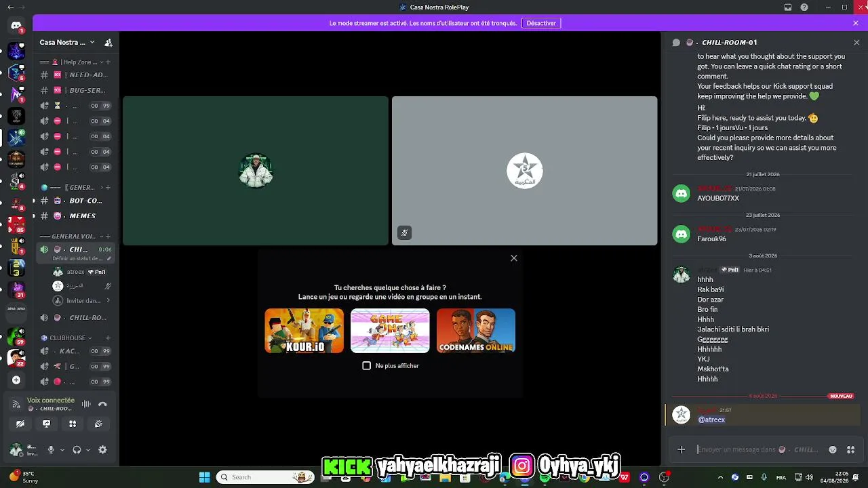Dismiss the streamer mode banner
The width and height of the screenshot is (868, 488).
tap(856, 23)
